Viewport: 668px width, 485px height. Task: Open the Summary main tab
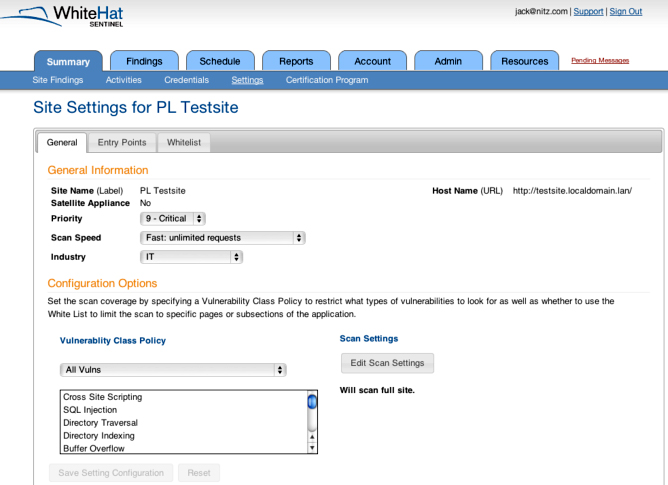(68, 61)
